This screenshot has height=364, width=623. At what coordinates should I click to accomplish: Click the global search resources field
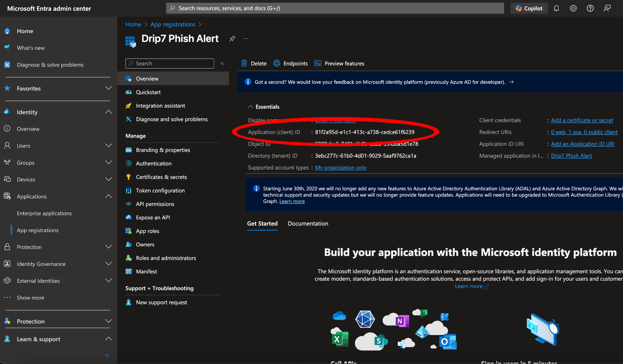coord(335,8)
